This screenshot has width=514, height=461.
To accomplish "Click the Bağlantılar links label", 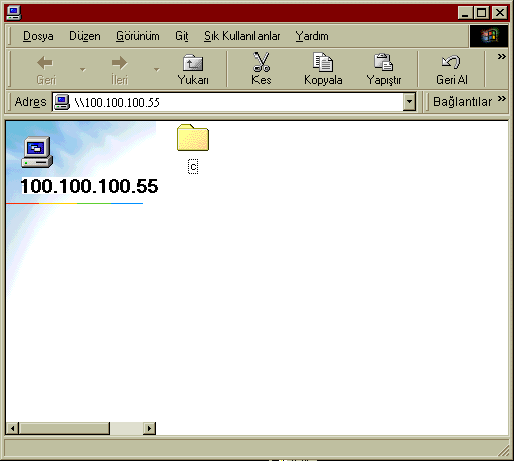I will (x=462, y=102).
